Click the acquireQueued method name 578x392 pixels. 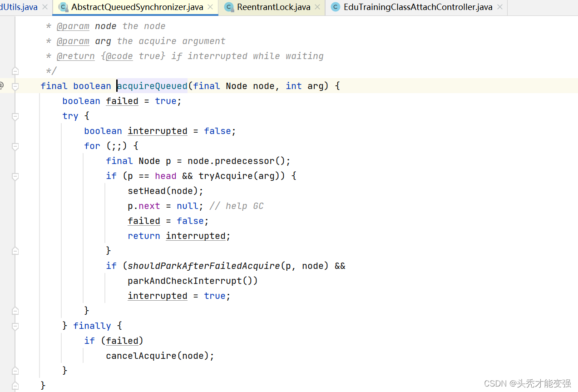coord(152,86)
